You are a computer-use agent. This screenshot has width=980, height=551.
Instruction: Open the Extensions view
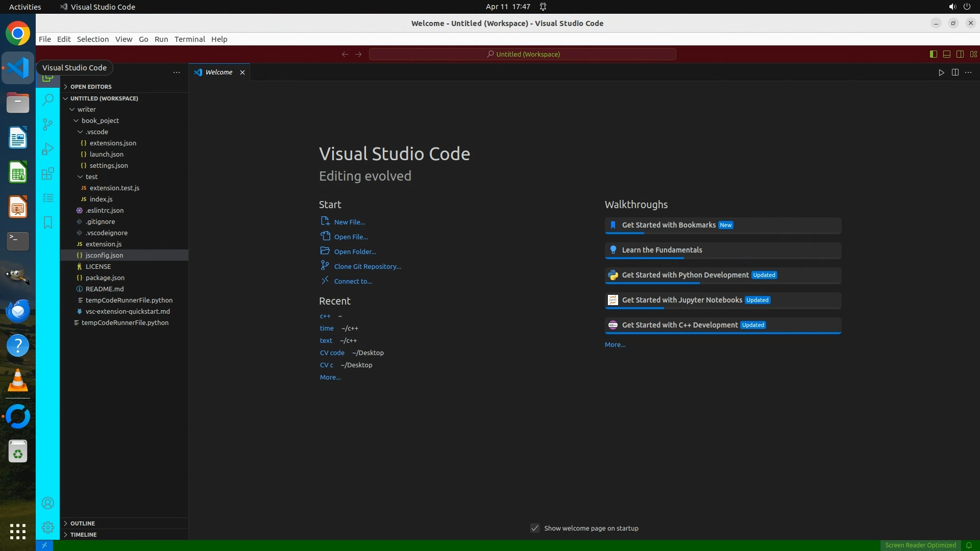47,173
